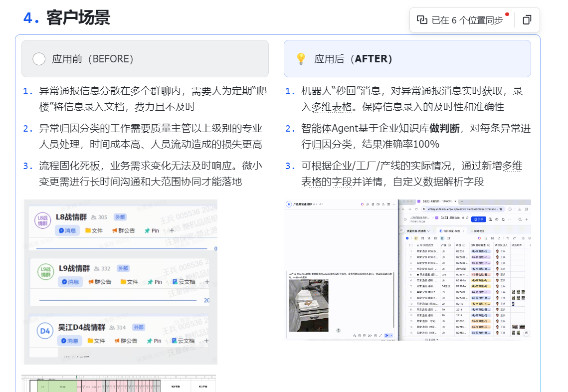This screenshot has height=392, width=568.
Task: Open the L8战情群 group avatar
Action: [x=42, y=220]
